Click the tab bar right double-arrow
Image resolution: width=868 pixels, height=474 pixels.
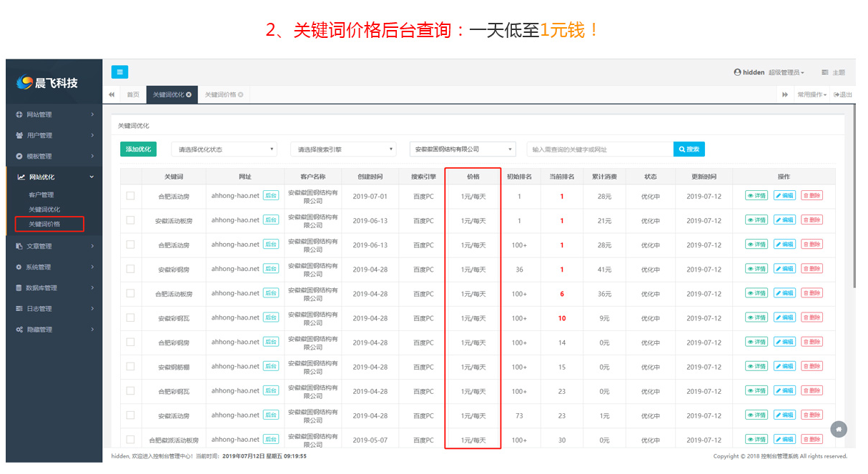[784, 94]
